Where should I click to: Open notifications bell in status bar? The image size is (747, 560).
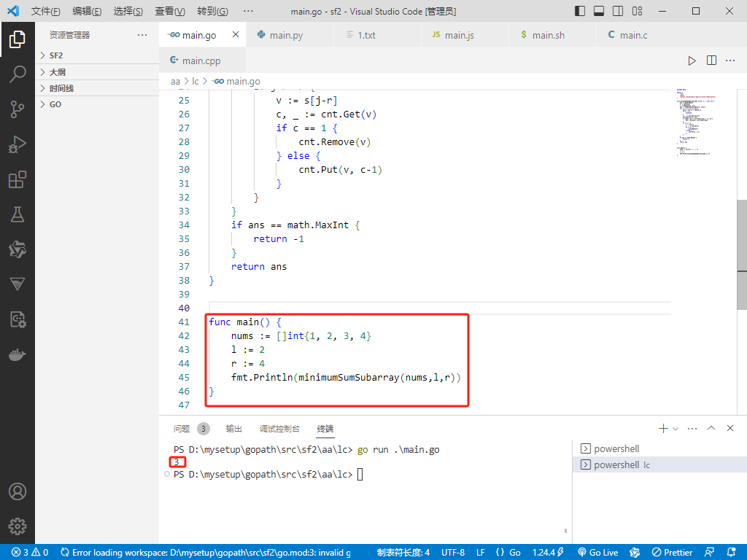click(x=731, y=553)
